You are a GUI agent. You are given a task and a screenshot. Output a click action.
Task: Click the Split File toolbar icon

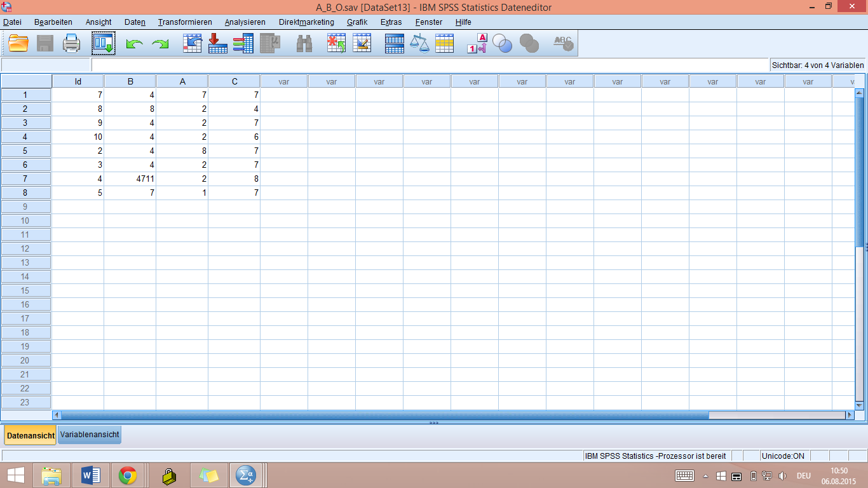point(395,43)
